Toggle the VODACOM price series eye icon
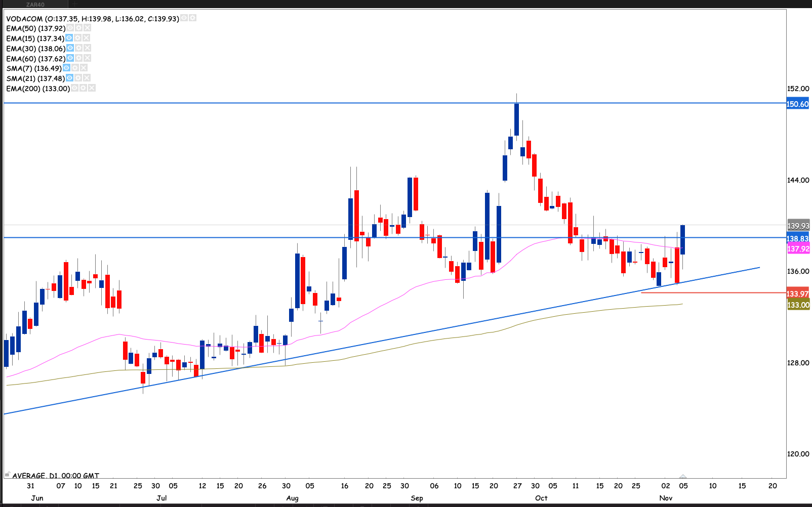The width and height of the screenshot is (812, 507). point(184,18)
